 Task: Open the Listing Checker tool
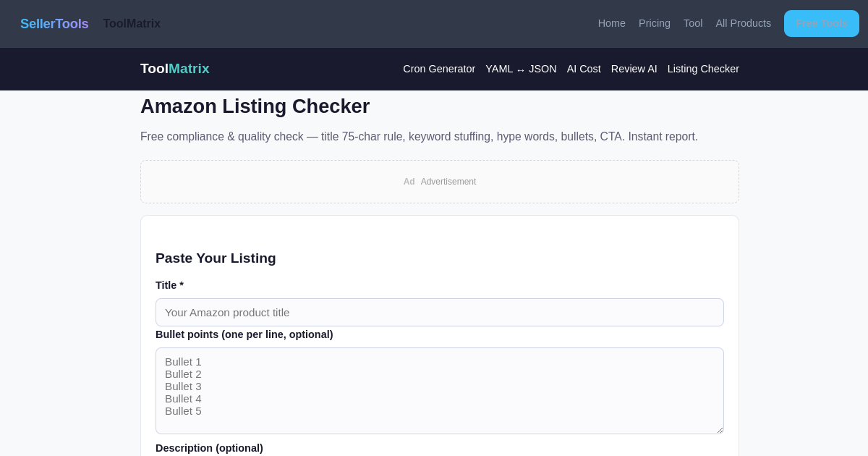(x=703, y=69)
